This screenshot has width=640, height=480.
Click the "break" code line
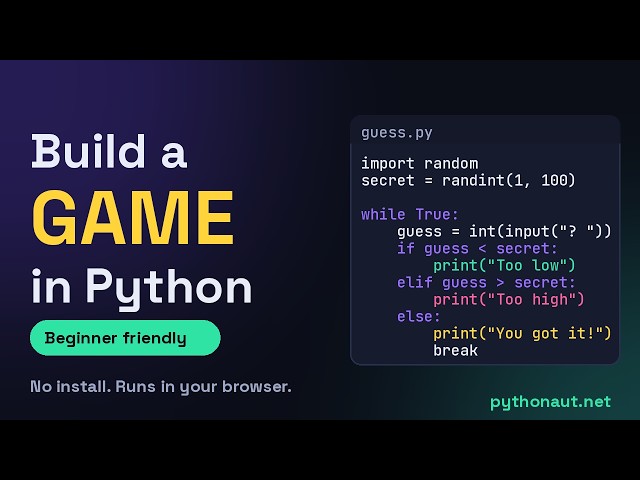pyautogui.click(x=456, y=351)
